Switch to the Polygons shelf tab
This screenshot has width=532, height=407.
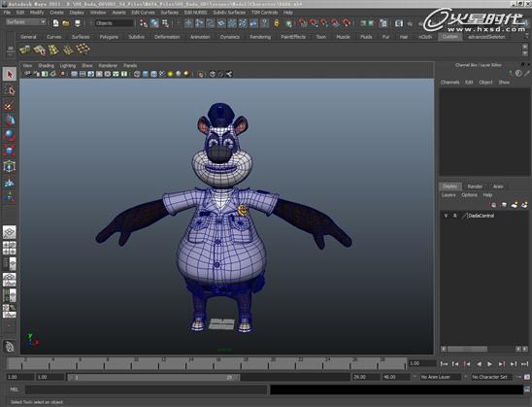(109, 37)
